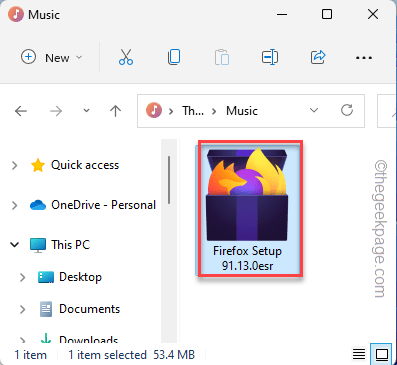The width and height of the screenshot is (397, 365).
Task: Go back with the left arrow
Action: (x=21, y=111)
